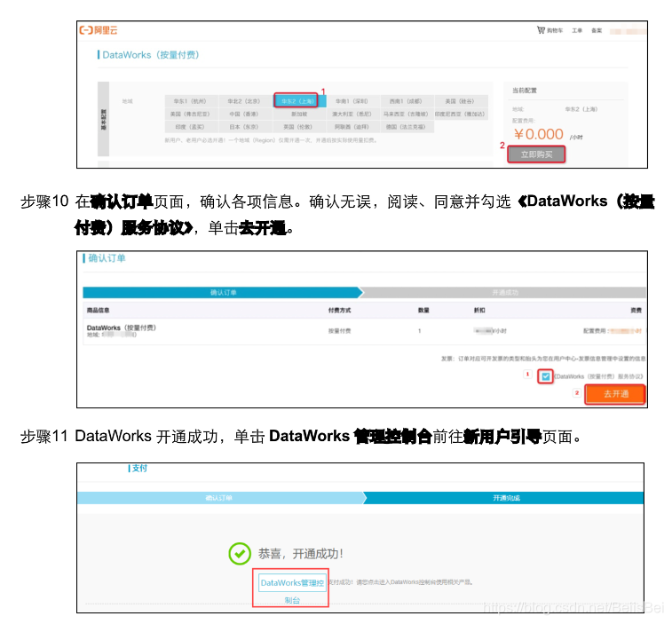Click the 确认订单 page heading

107,258
